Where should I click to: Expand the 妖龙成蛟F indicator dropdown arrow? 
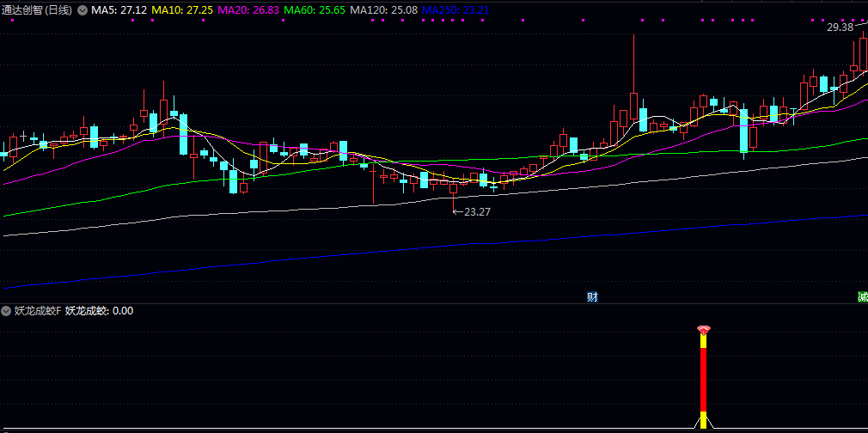click(6, 311)
